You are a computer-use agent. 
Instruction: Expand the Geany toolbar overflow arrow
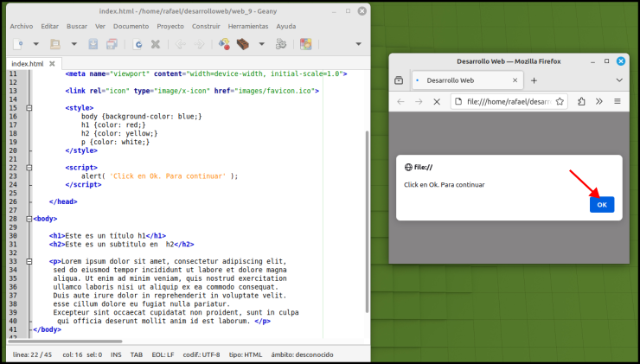358,44
